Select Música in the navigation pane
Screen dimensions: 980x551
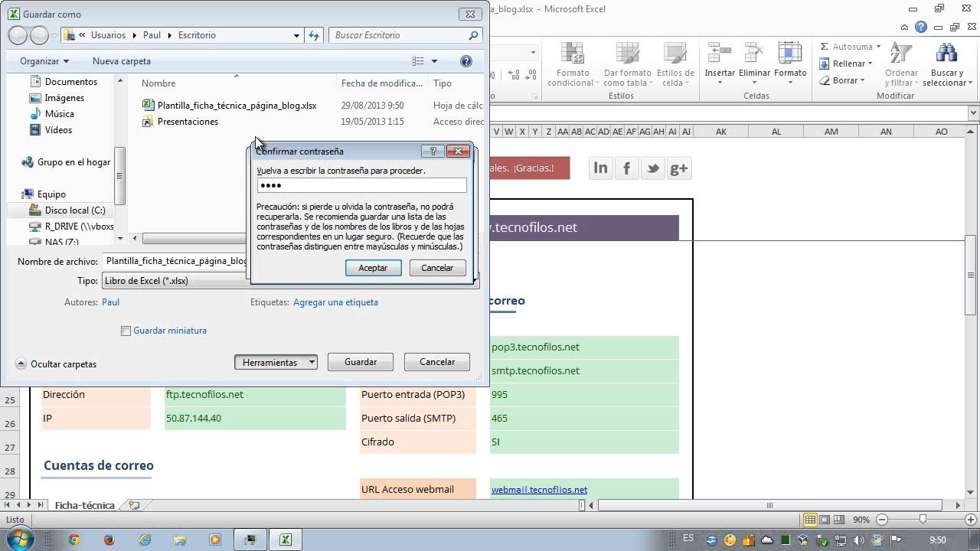coord(59,114)
